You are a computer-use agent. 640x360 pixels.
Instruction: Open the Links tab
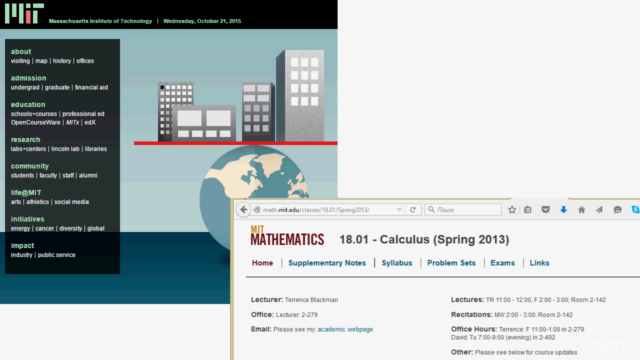click(539, 263)
